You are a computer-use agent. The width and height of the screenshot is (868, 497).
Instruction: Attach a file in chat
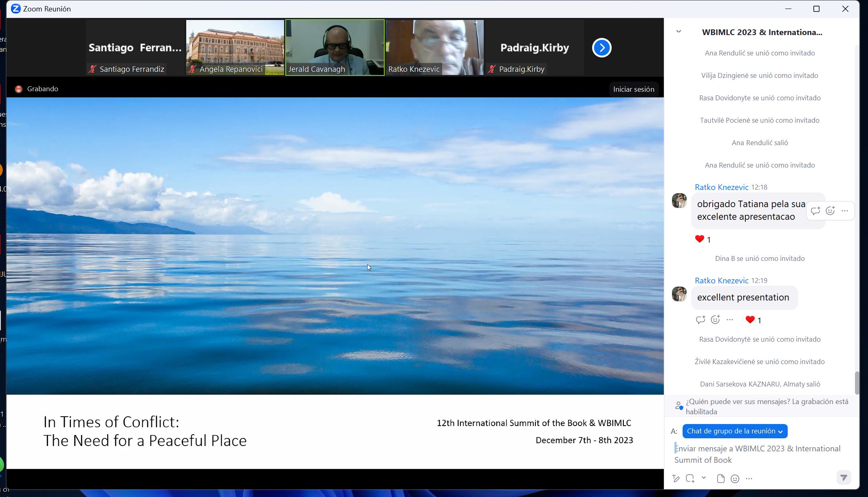coord(720,479)
